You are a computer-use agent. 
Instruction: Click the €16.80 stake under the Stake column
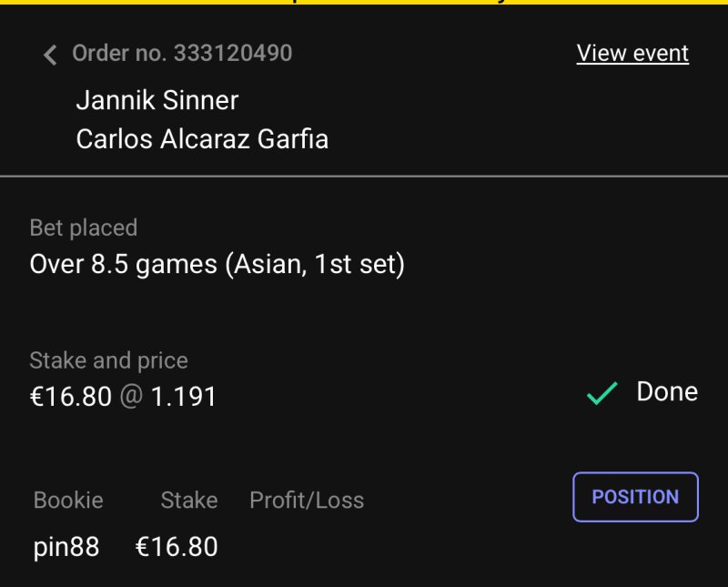click(177, 547)
